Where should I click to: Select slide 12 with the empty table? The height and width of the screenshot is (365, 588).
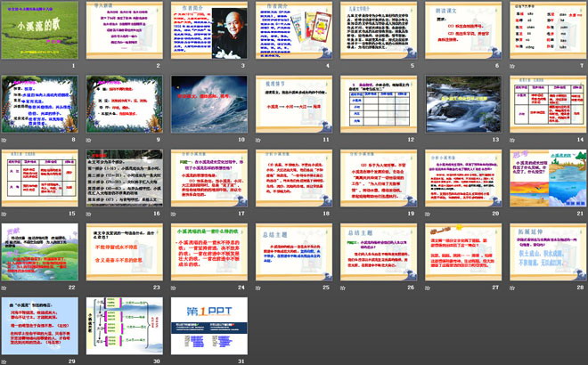point(379,104)
